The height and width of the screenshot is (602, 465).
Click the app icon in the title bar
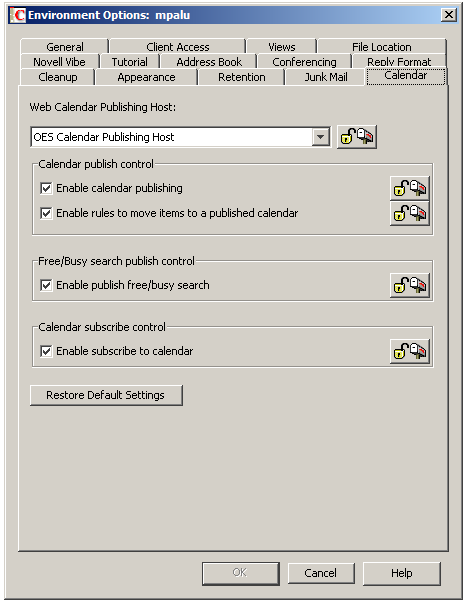coord(18,15)
